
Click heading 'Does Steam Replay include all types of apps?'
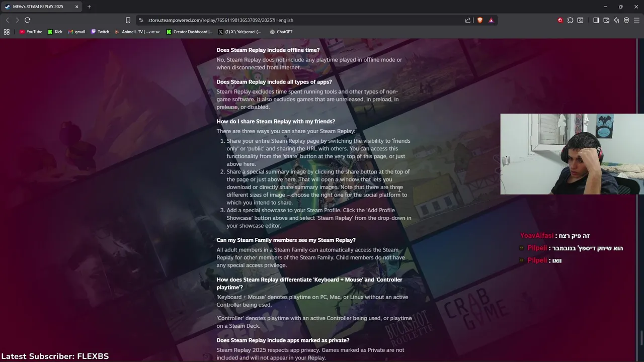click(x=274, y=82)
